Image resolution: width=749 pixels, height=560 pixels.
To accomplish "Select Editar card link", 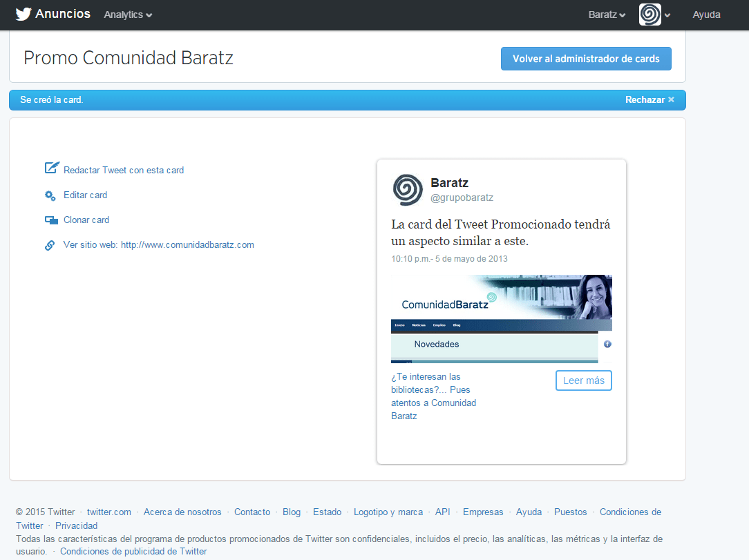I will tap(86, 195).
